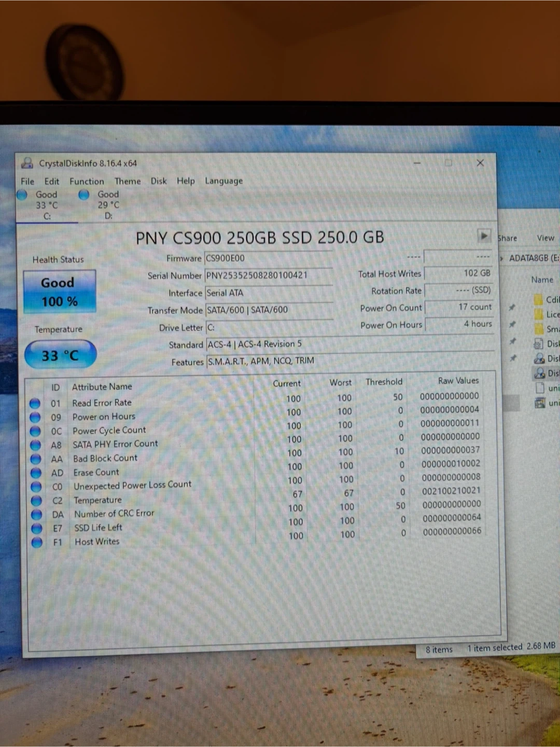Select the Bad Block Count row
Image resolution: width=560 pixels, height=747 pixels.
pos(105,458)
